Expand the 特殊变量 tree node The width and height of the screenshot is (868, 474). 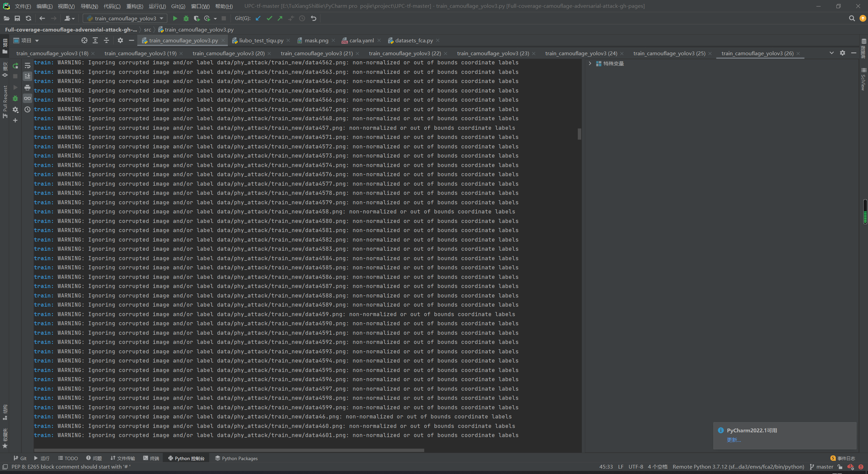click(x=590, y=64)
